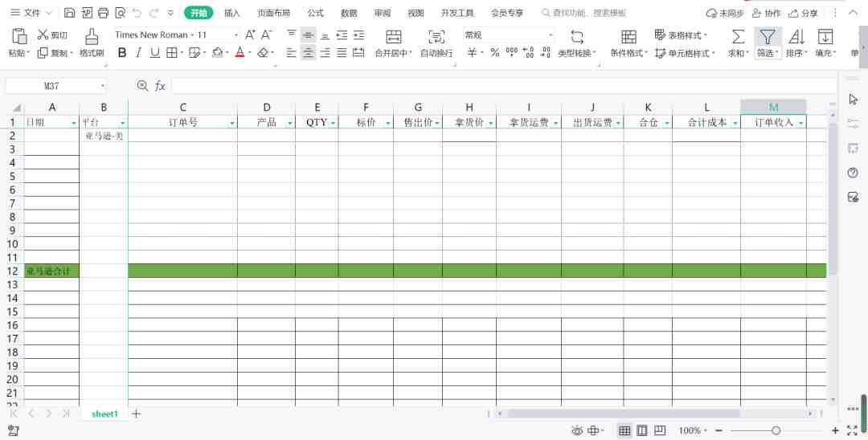
Task: Click the Auto Wrap (自动换行) icon
Action: click(x=436, y=37)
